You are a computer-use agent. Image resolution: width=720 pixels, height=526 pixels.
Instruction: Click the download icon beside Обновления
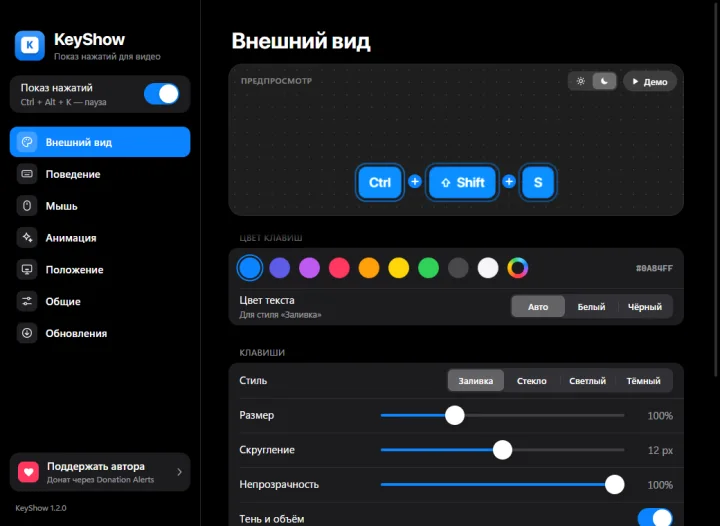(x=27, y=333)
